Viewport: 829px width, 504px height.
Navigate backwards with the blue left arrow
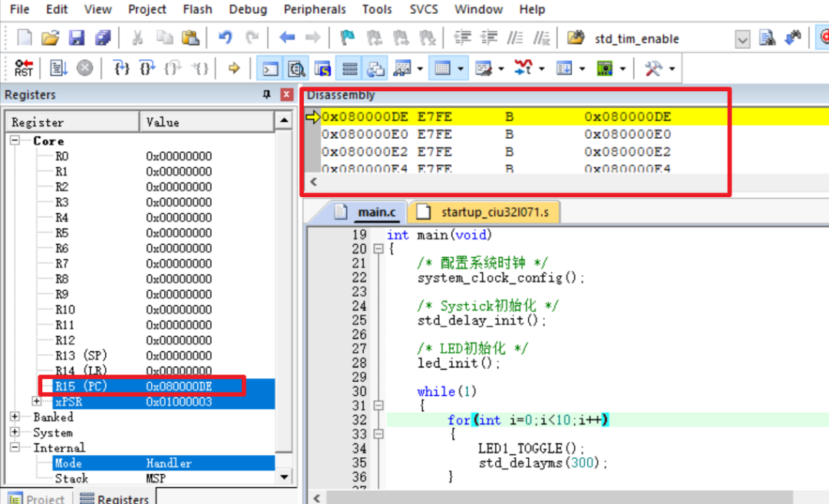pos(287,38)
